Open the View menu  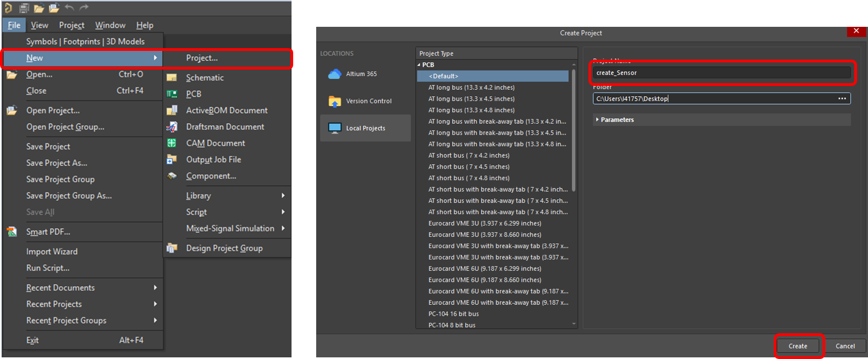[39, 25]
